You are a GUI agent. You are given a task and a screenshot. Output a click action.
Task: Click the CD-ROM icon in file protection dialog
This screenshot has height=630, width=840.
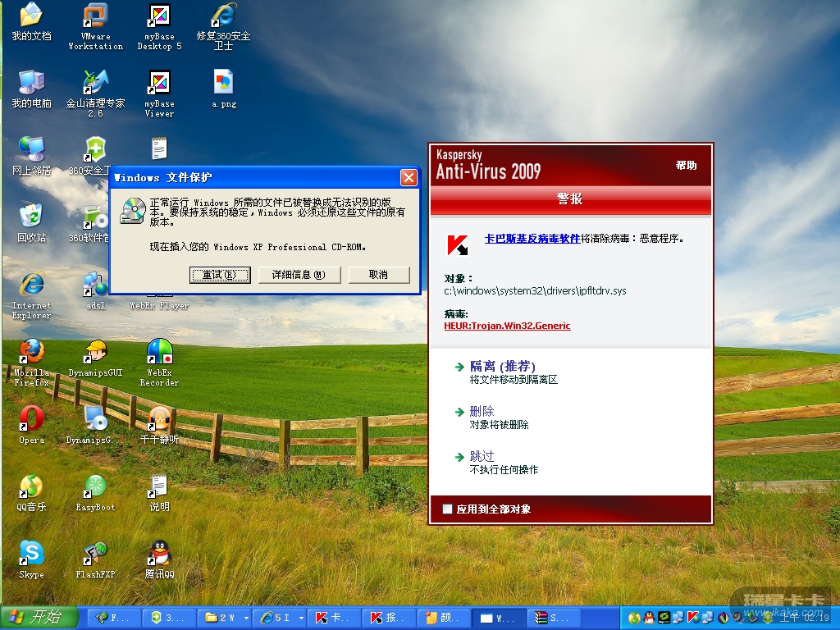pyautogui.click(x=133, y=211)
